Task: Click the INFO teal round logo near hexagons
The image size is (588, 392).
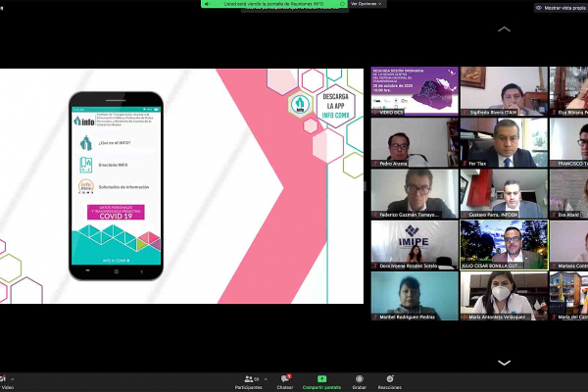Action: pos(300,104)
